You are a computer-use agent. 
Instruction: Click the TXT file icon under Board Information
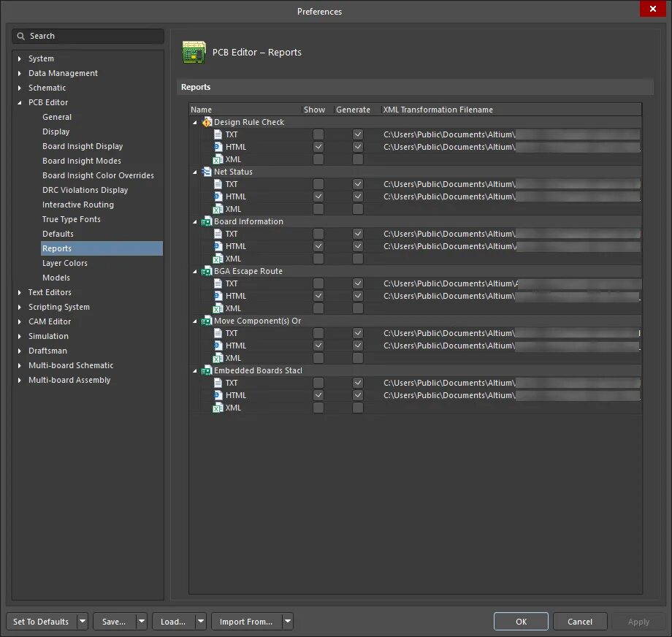pos(218,234)
